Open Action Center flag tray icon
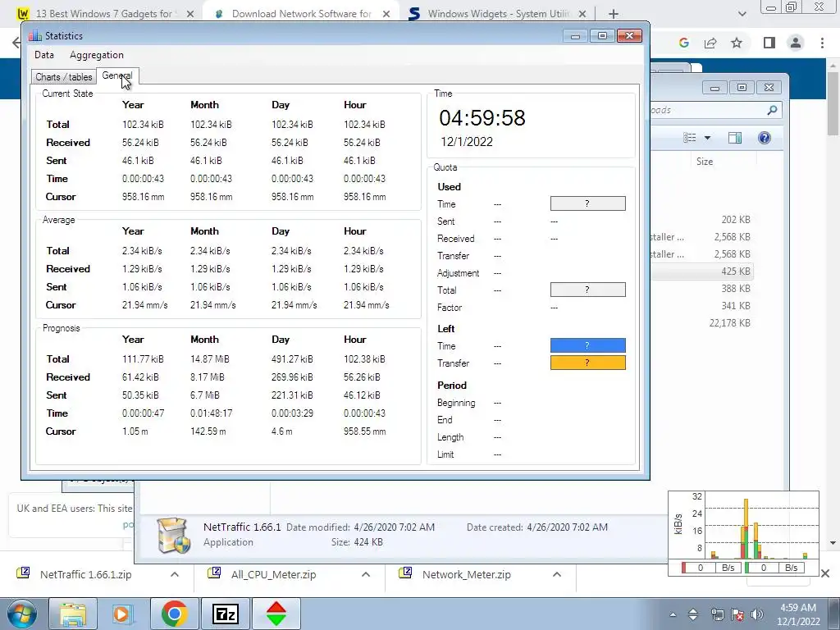 (x=737, y=614)
